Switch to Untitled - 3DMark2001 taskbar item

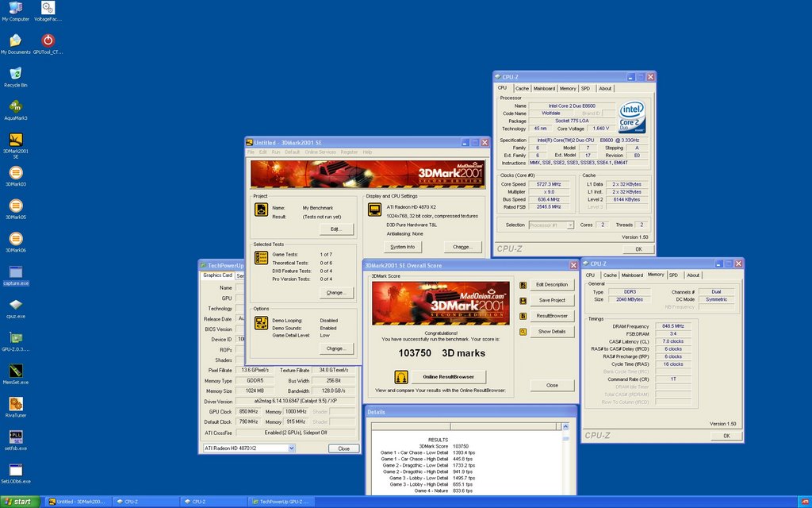[x=77, y=502]
